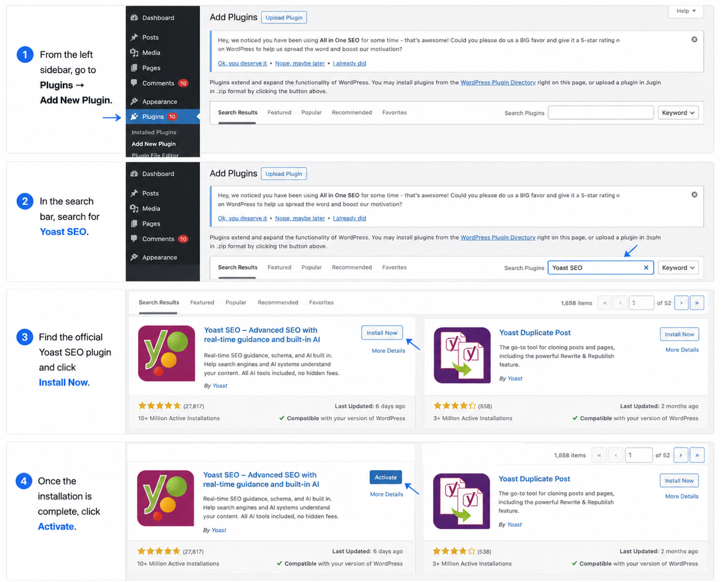The image size is (728, 582).
Task: Click Dashboard gauge icon in step 2 sidebar
Action: pos(134,174)
